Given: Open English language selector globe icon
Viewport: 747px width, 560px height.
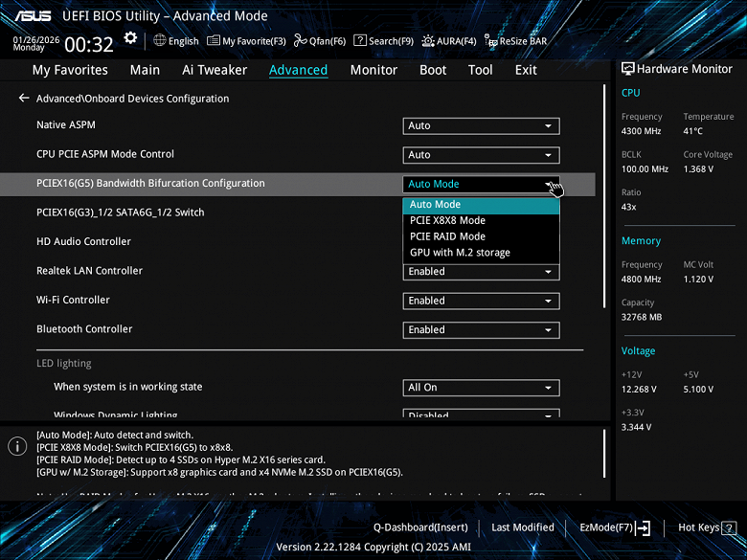Looking at the screenshot, I should (x=160, y=41).
